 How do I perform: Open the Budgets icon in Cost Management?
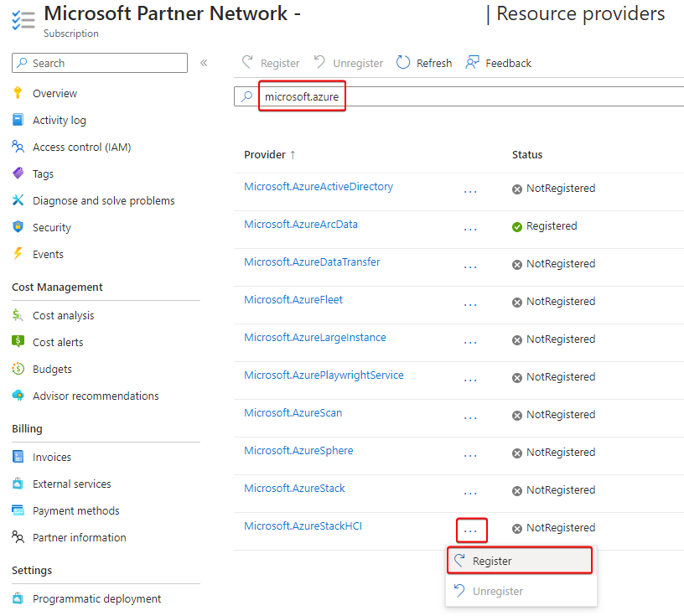pos(18,369)
